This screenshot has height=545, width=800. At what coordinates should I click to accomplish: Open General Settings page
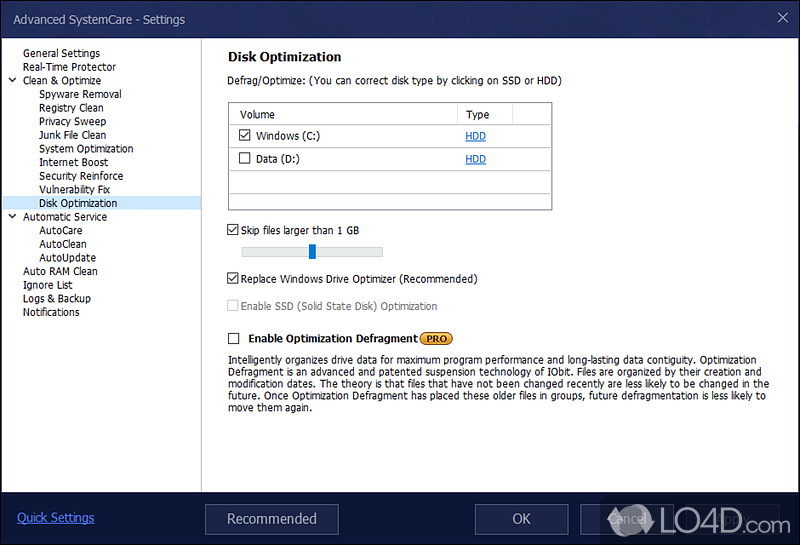[x=61, y=53]
